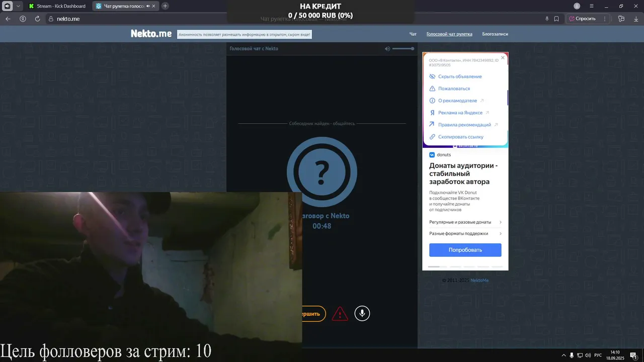Open the browser profile avatar
Image resolution: width=644 pixels, height=362 pixels.
pyautogui.click(x=577, y=6)
